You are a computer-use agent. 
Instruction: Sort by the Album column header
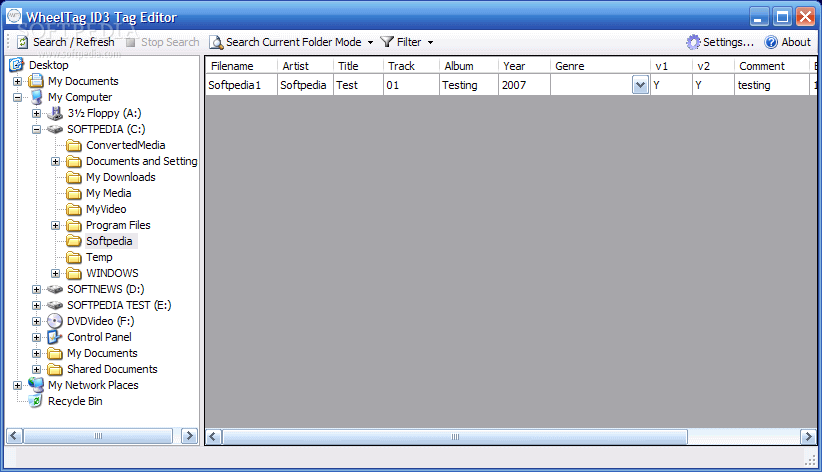pos(469,66)
